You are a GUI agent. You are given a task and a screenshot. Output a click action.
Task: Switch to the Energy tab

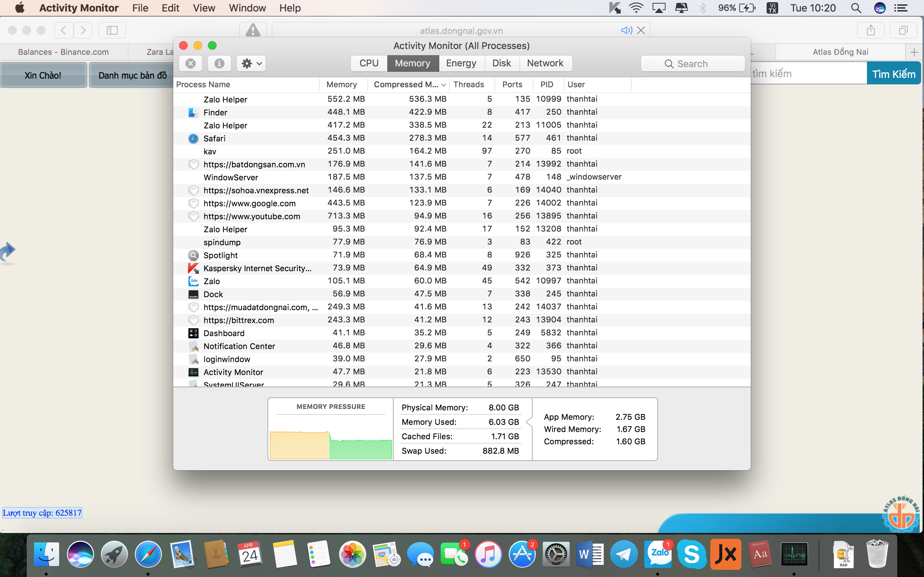[461, 63]
